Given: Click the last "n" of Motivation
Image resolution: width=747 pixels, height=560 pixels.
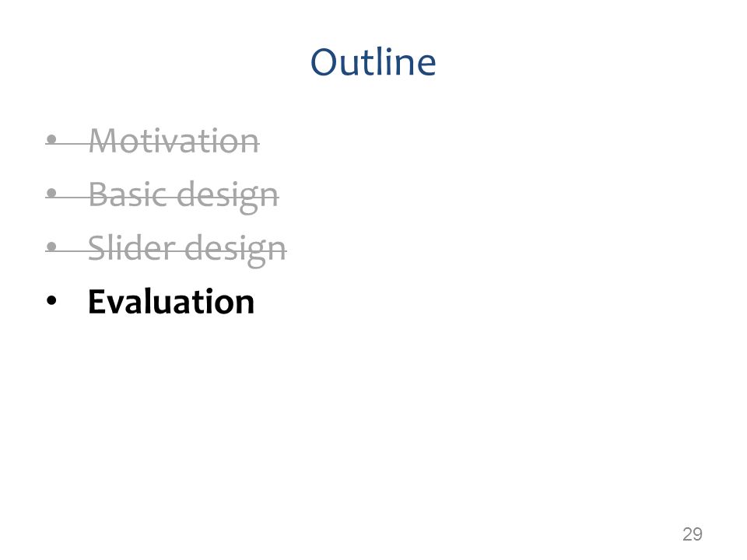Looking at the screenshot, I should tap(250, 145).
